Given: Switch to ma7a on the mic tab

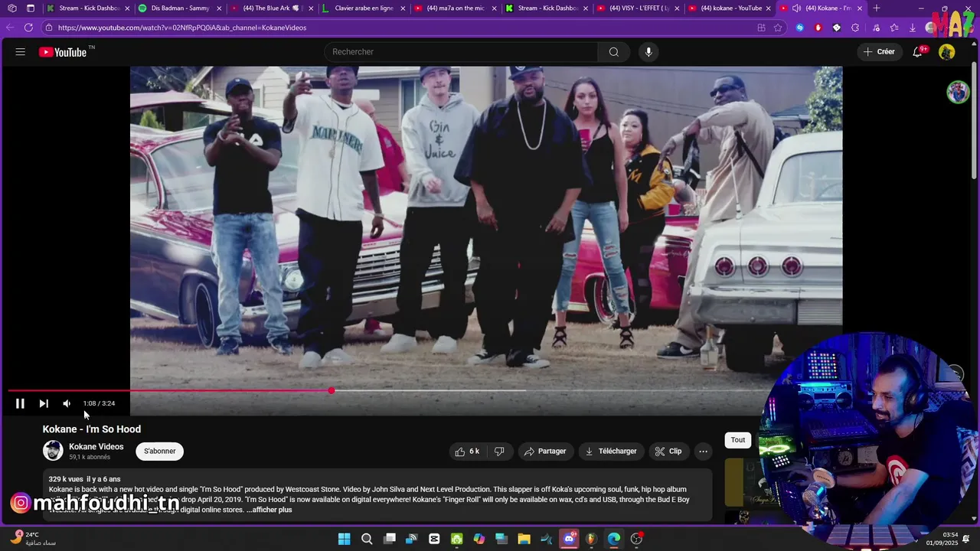Looking at the screenshot, I should click(x=456, y=8).
